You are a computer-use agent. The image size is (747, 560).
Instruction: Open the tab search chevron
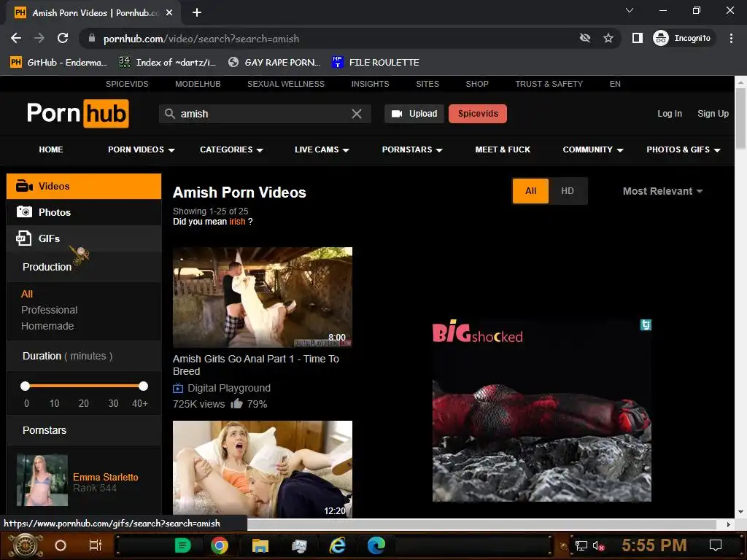[630, 10]
